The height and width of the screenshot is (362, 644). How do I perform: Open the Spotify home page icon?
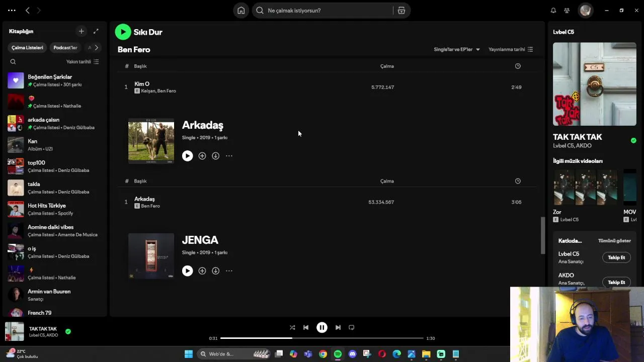pos(241,11)
